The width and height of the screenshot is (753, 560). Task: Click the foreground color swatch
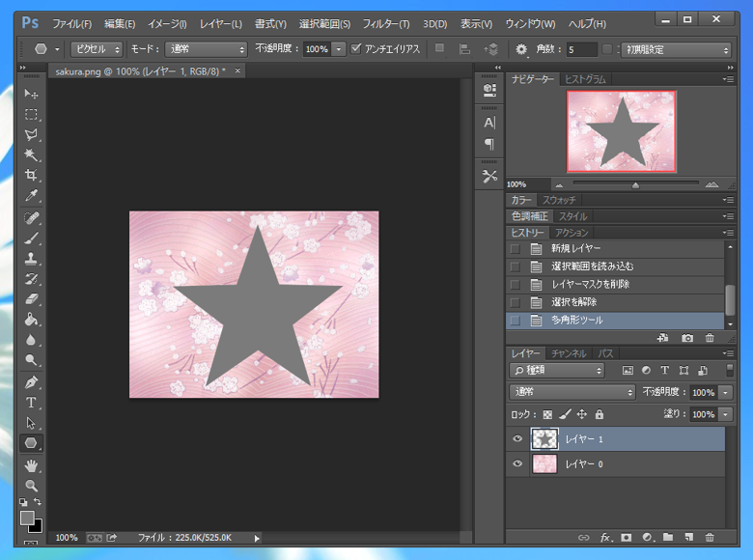click(x=27, y=518)
